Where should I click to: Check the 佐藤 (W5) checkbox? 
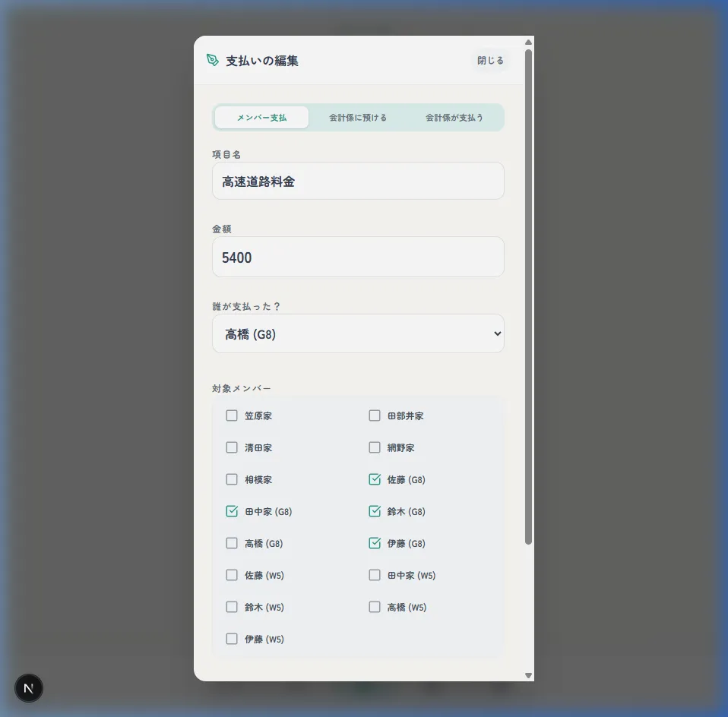click(x=232, y=575)
